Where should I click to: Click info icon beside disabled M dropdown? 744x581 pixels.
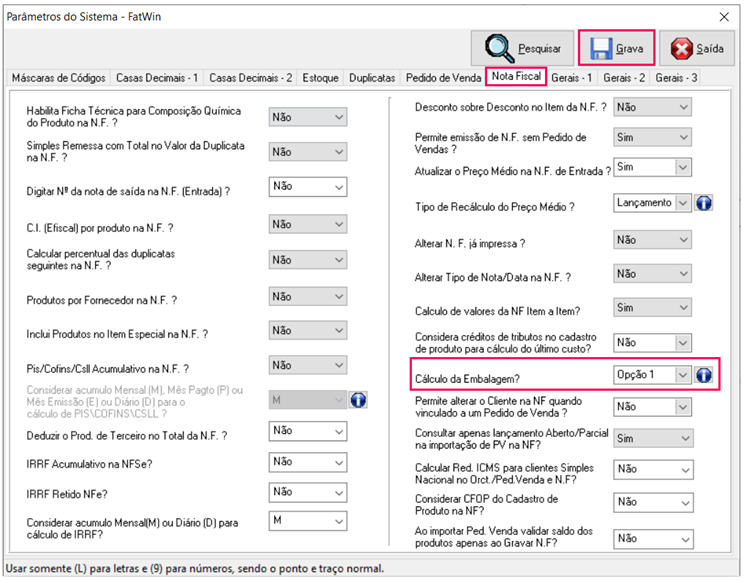point(358,399)
